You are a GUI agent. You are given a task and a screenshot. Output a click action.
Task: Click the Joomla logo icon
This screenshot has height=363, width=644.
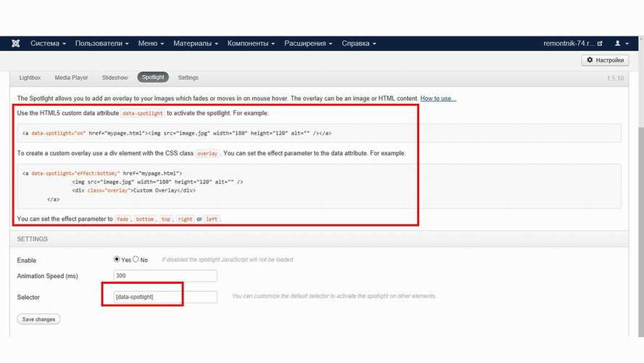click(x=16, y=44)
